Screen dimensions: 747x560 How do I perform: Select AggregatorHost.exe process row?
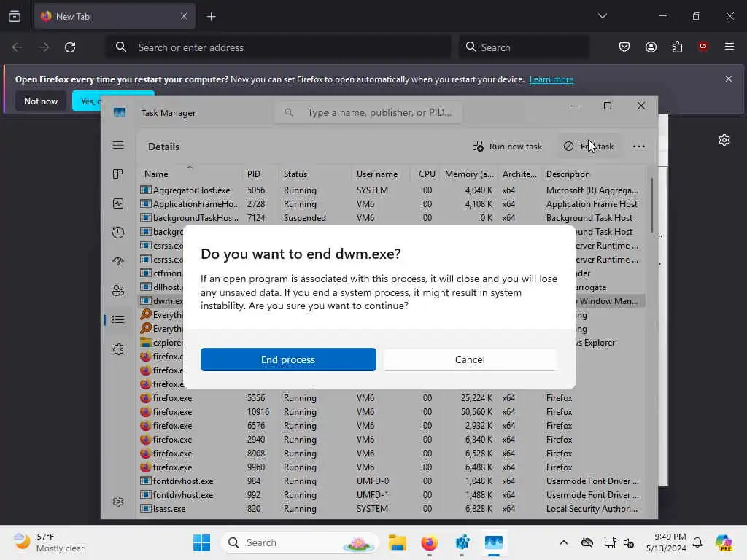392,190
